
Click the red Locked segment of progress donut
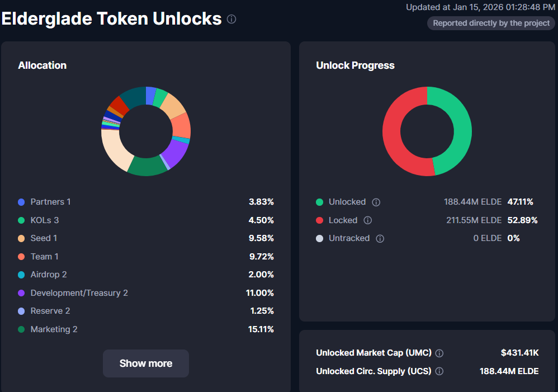(x=393, y=134)
